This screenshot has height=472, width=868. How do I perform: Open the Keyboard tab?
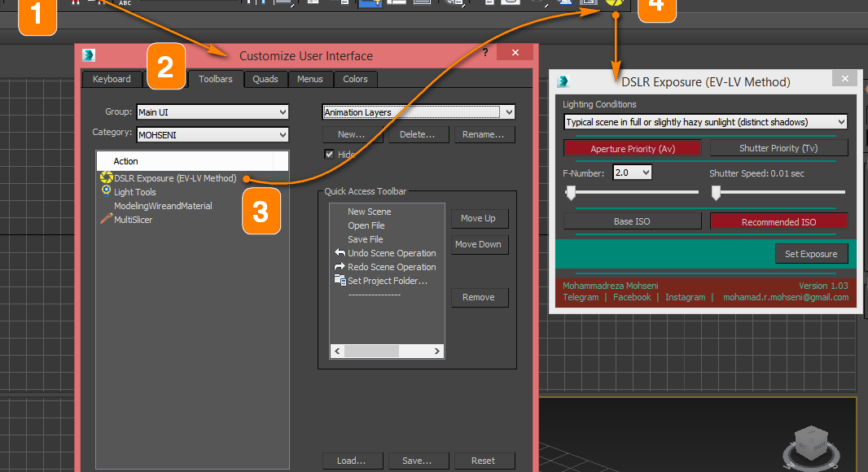tap(112, 79)
